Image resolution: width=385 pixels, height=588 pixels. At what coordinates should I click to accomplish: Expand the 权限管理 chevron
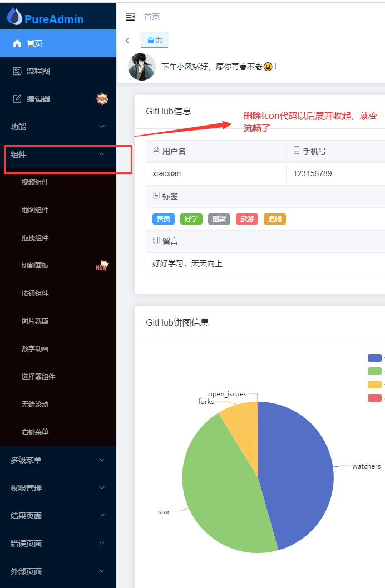102,487
